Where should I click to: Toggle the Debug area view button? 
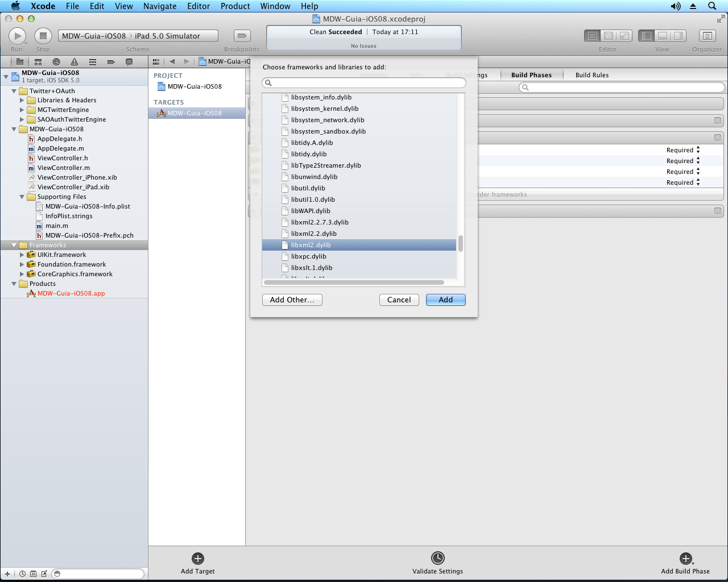pos(663,36)
